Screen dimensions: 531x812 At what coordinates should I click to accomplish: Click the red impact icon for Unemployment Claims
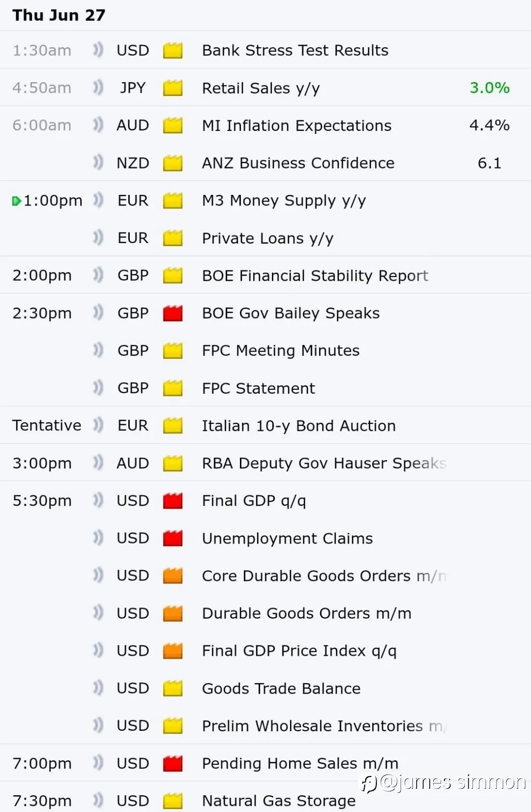point(172,538)
